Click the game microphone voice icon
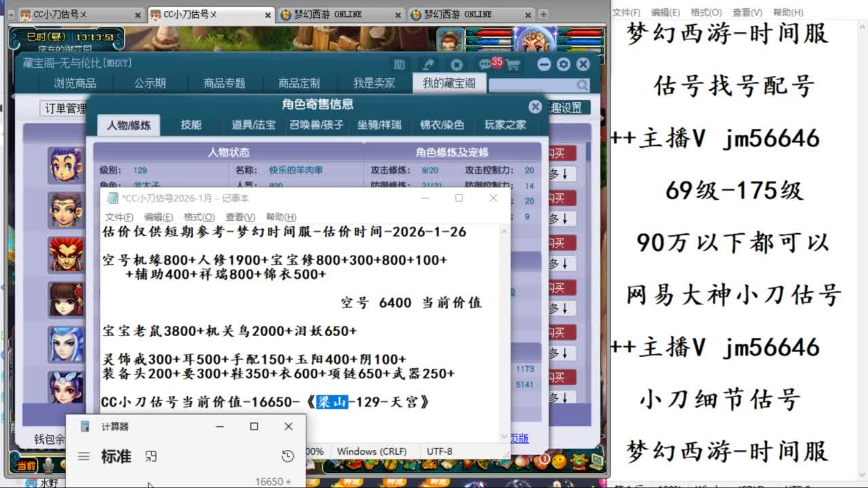The width and height of the screenshot is (868, 488). [x=49, y=465]
